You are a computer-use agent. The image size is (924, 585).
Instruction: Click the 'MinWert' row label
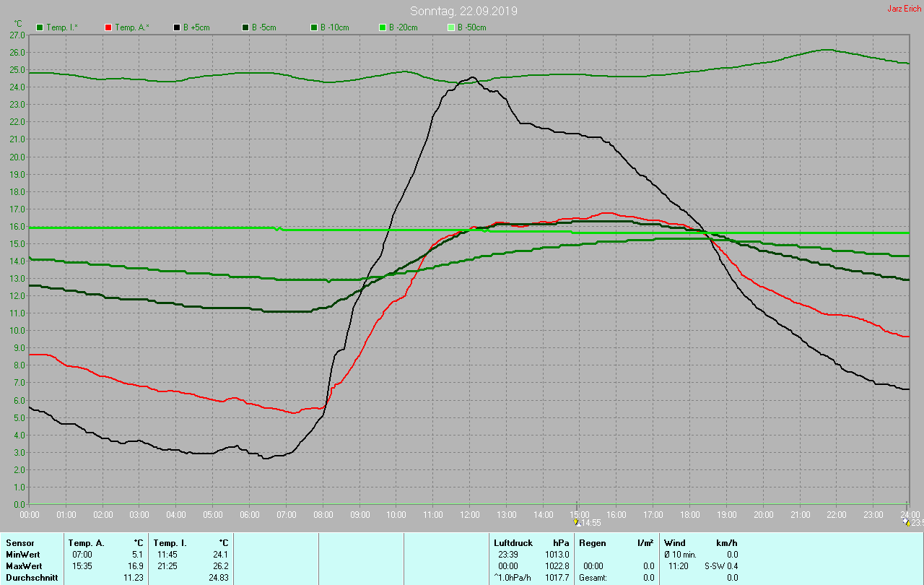pyautogui.click(x=23, y=555)
